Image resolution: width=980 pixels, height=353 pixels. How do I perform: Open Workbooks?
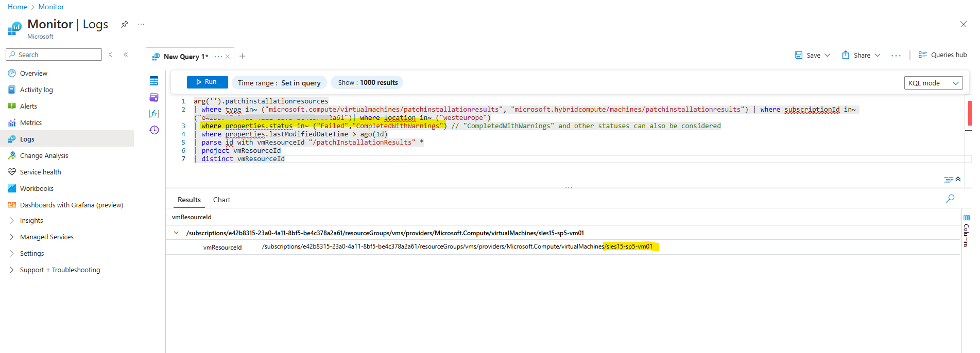[x=37, y=189]
